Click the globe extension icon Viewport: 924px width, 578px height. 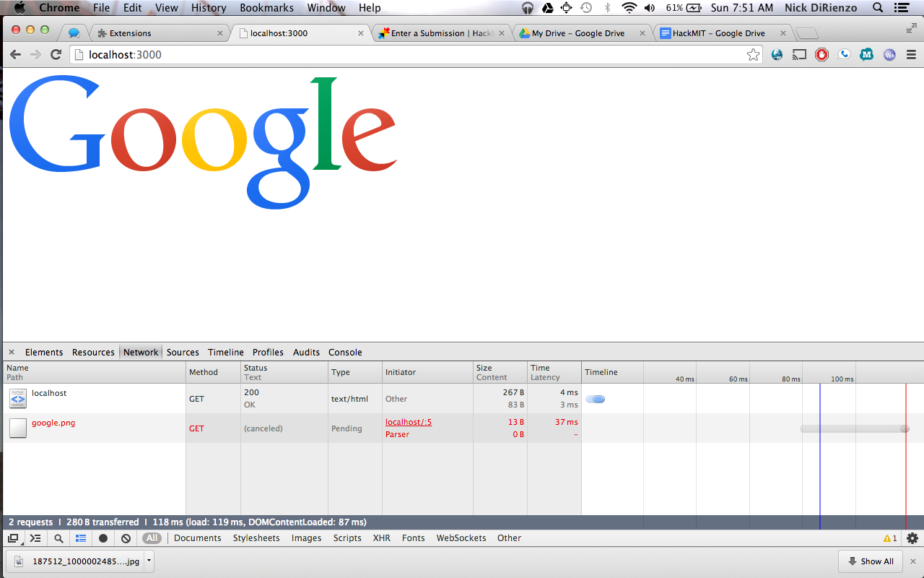pyautogui.click(x=777, y=55)
